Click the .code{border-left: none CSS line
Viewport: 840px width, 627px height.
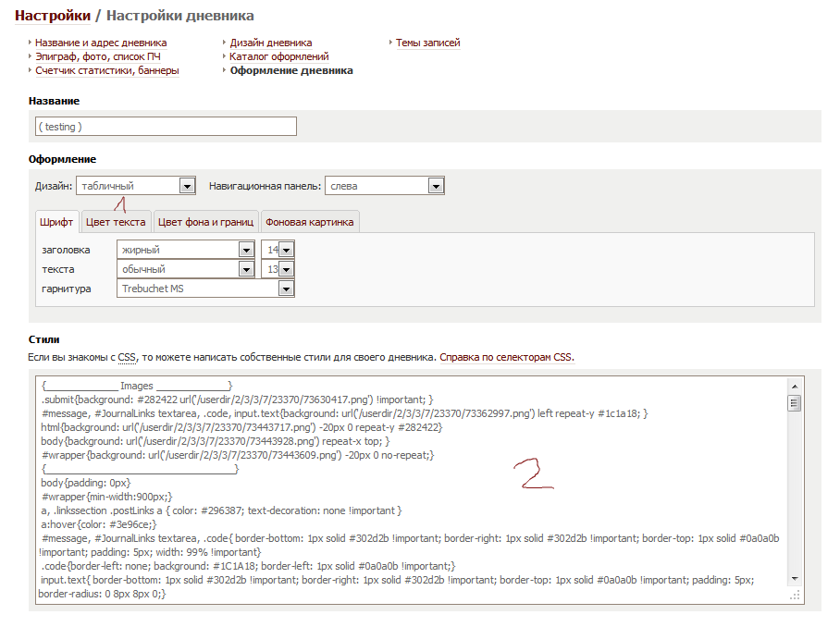[249, 566]
